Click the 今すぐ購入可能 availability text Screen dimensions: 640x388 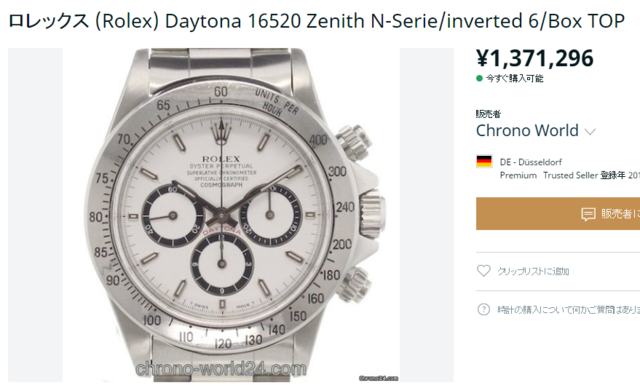pos(515,78)
